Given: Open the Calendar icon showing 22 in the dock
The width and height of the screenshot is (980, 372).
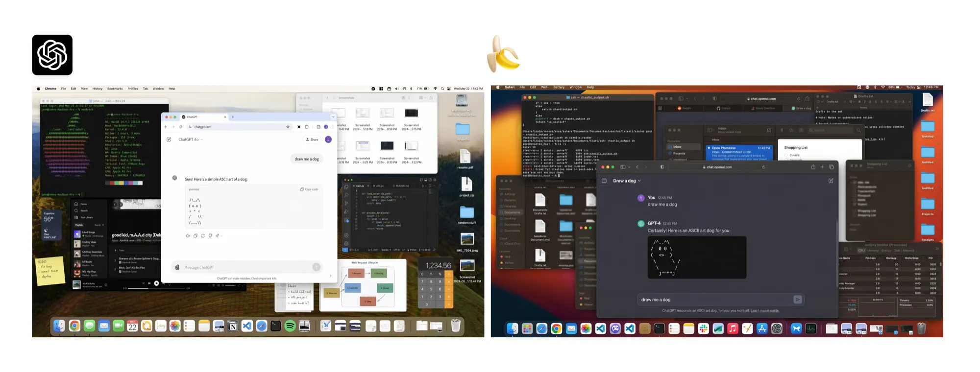Looking at the screenshot, I should click(132, 326).
